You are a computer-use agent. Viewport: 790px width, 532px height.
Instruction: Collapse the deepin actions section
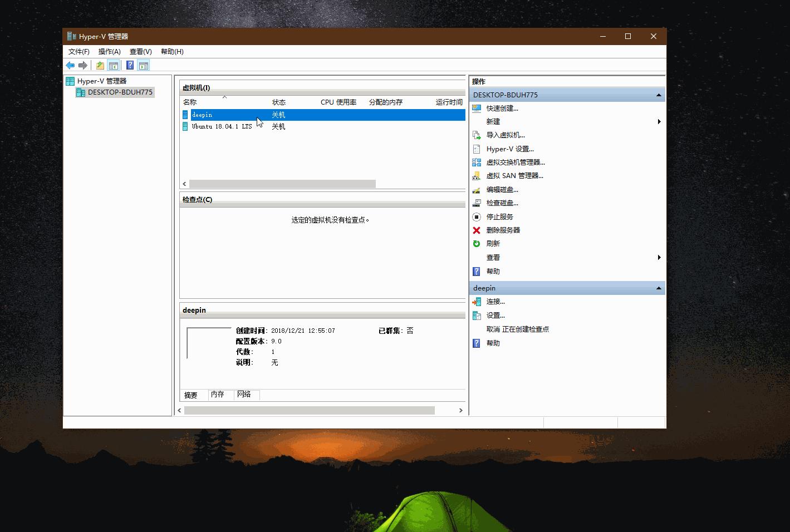(x=658, y=288)
